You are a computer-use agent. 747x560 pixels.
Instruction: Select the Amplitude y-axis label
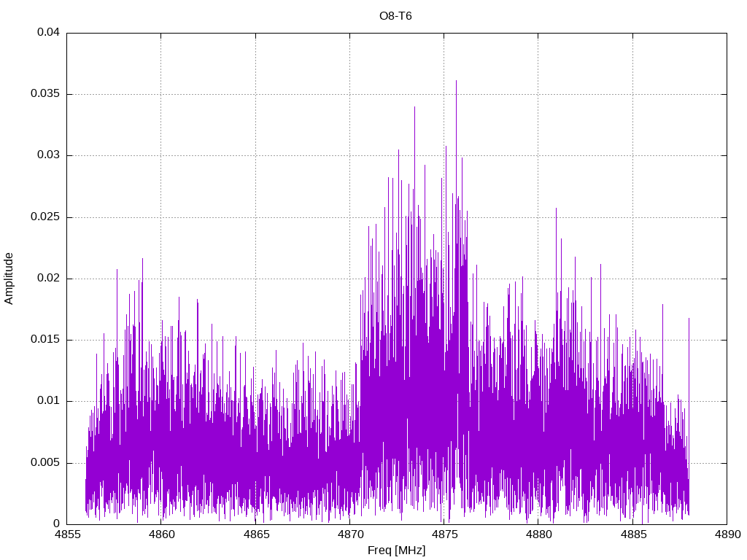9,279
